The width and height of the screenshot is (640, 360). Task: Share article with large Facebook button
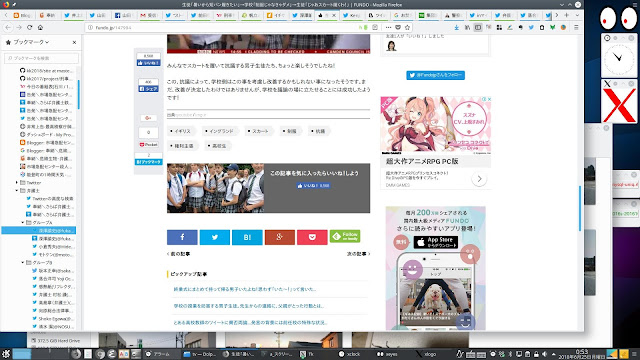click(182, 237)
